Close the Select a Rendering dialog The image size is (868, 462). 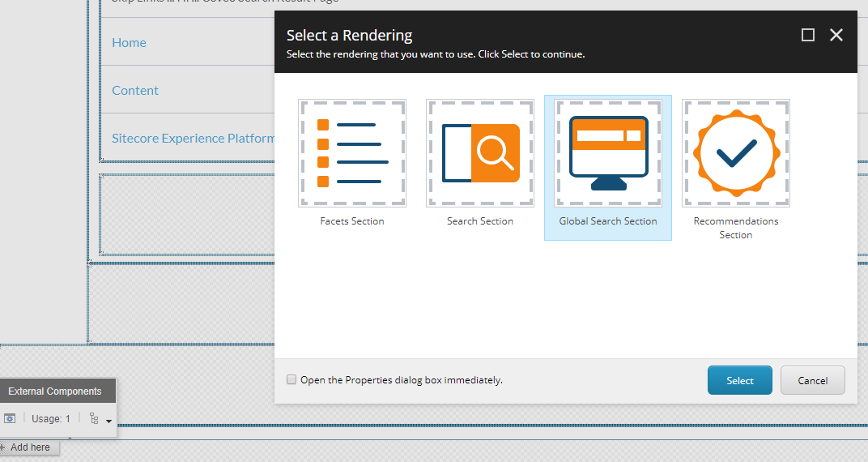(x=836, y=35)
